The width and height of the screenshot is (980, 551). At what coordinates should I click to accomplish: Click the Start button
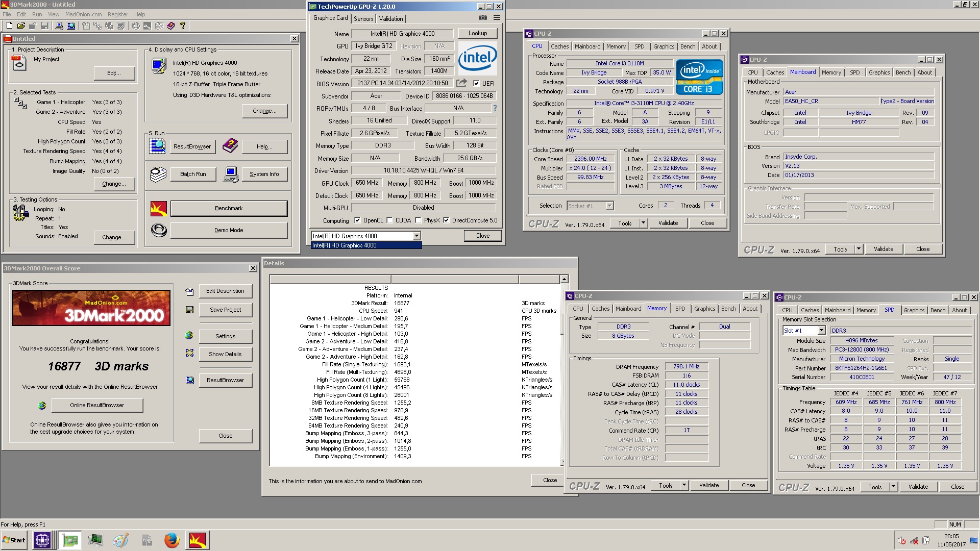[x=14, y=540]
